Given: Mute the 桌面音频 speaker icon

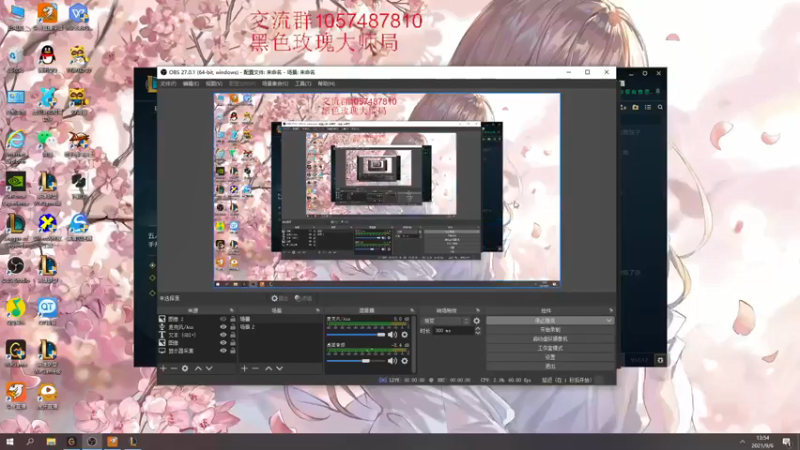Looking at the screenshot, I should coord(392,361).
